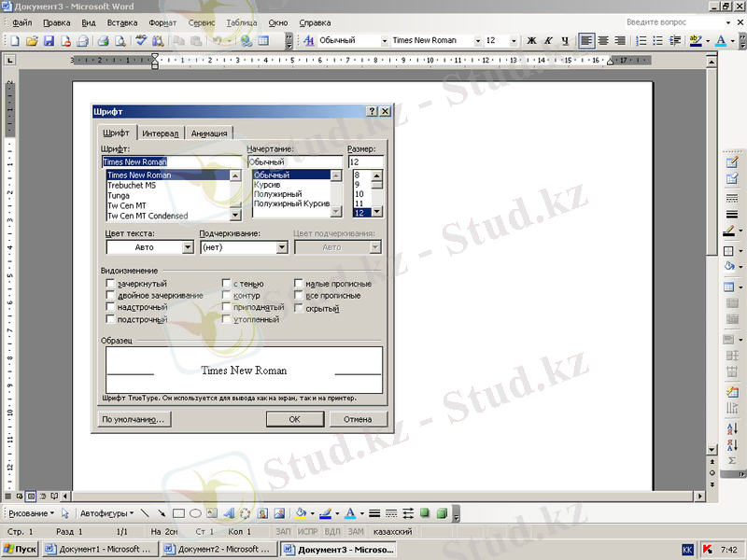Expand the Подчеркивание dropdown list
Image resolution: width=747 pixels, height=560 pixels.
(282, 247)
